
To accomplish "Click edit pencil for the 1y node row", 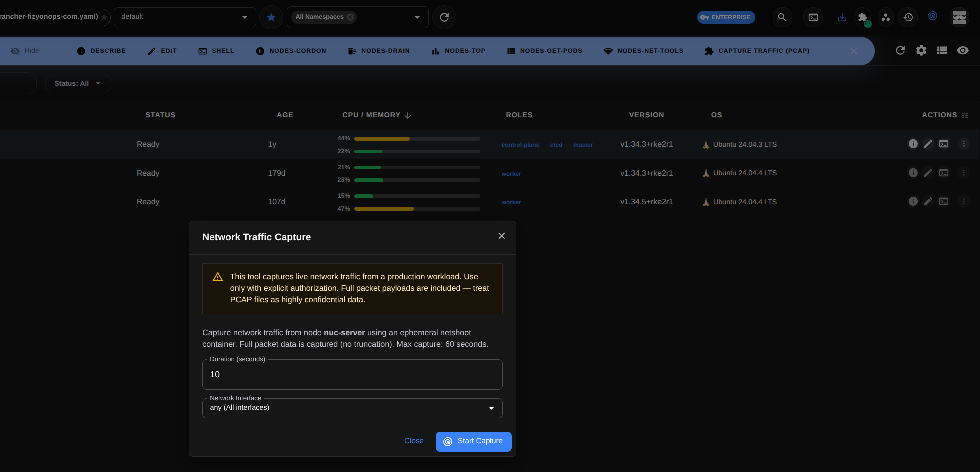I will point(928,144).
